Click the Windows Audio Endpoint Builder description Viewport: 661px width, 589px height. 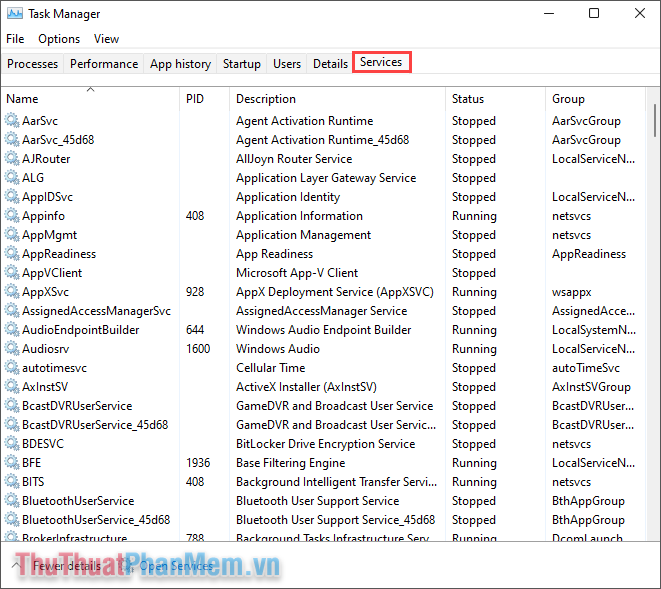pyautogui.click(x=323, y=329)
